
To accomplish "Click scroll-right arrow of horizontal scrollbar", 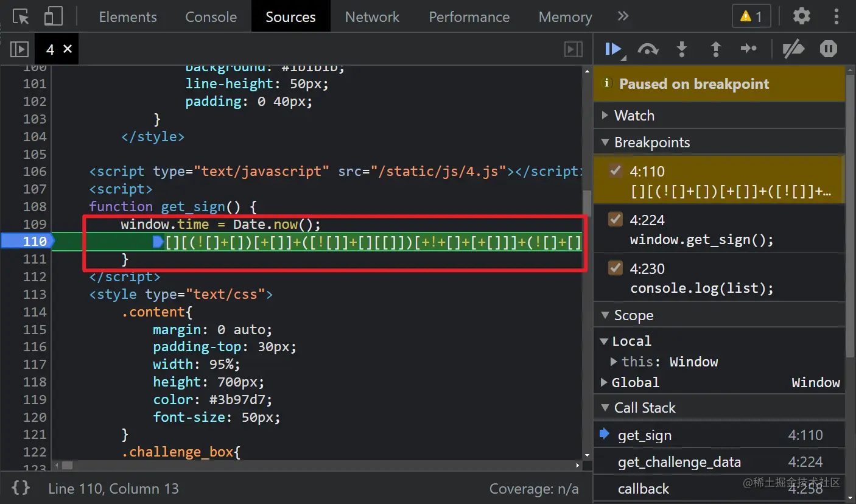I will [x=578, y=465].
